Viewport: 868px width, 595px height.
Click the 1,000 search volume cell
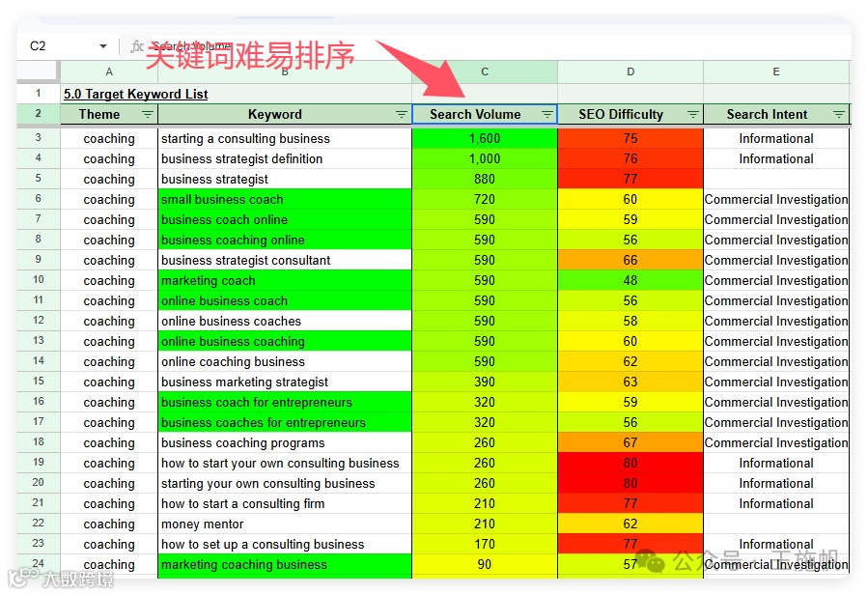pyautogui.click(x=485, y=159)
